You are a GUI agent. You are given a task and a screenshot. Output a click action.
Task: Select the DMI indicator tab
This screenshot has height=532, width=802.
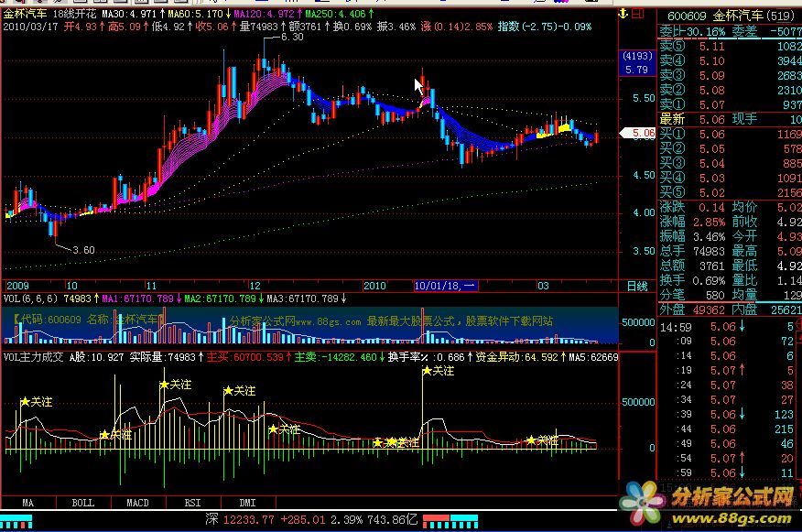[x=247, y=503]
